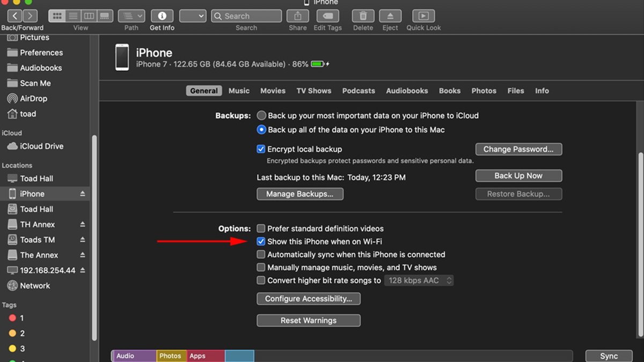Click the Photos segment in the storage bar
Image resolution: width=644 pixels, height=362 pixels.
click(x=171, y=356)
